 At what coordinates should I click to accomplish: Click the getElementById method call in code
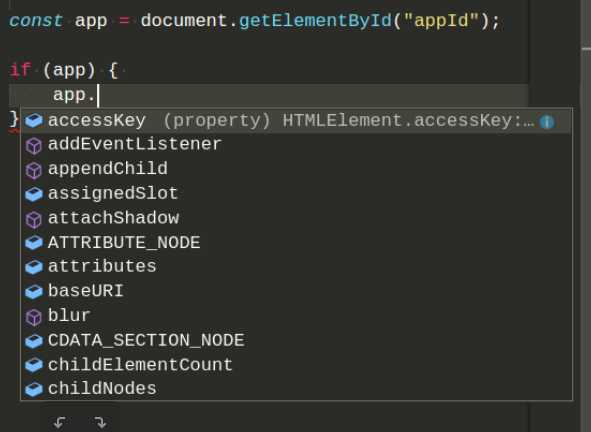pyautogui.click(x=315, y=21)
